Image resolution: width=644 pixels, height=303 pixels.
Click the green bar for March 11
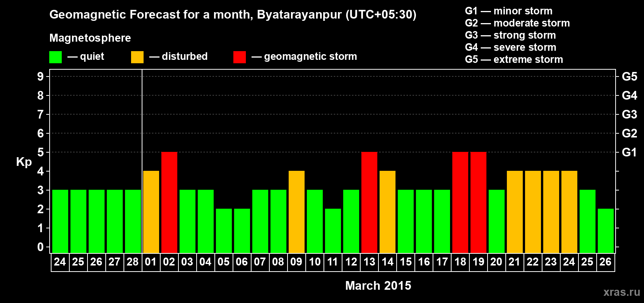pos(333,231)
